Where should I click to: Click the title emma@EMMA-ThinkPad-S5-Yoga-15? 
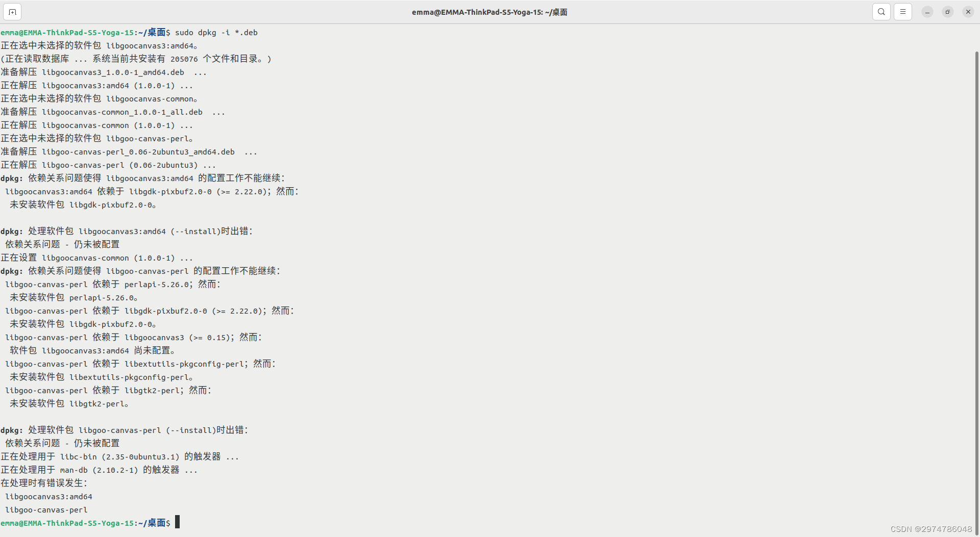[x=489, y=12]
